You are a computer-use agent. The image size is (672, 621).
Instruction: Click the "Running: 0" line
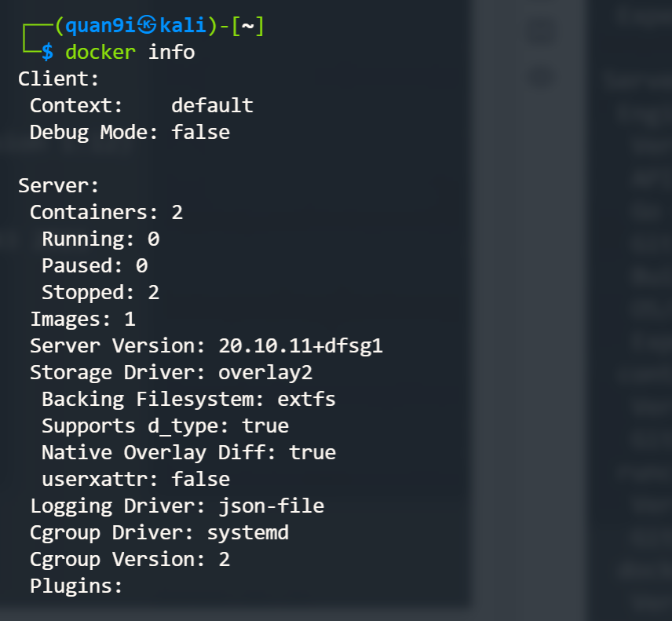pyautogui.click(x=100, y=239)
